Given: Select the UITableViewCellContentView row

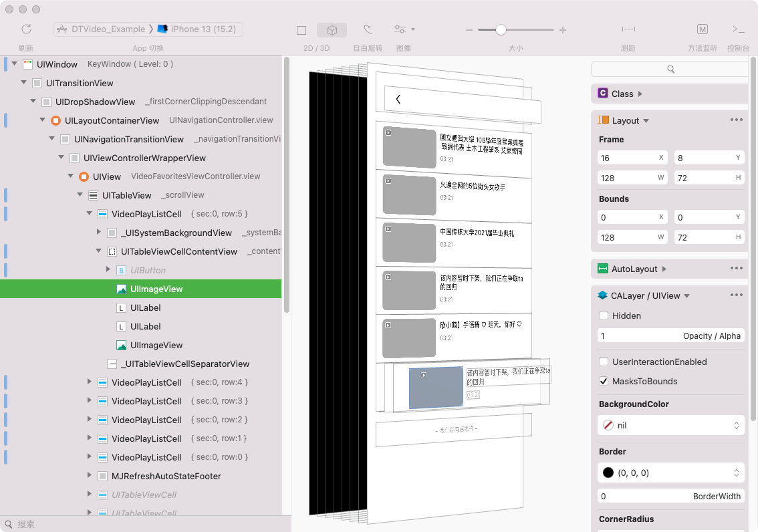Looking at the screenshot, I should click(140, 251).
